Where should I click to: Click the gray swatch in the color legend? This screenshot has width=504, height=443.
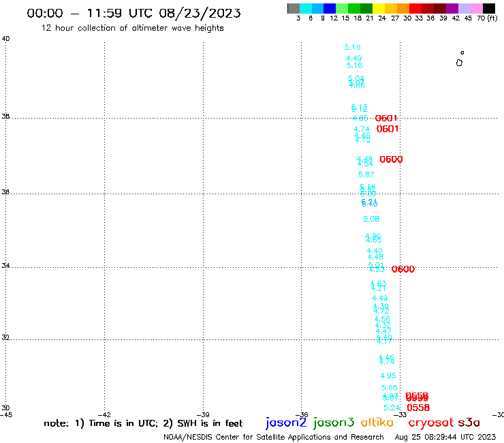click(x=294, y=8)
